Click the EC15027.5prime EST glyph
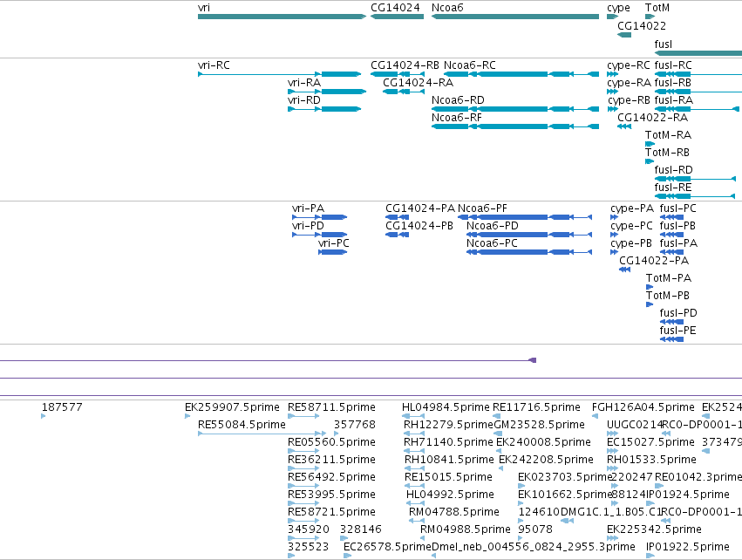Image resolution: width=742 pixels, height=560 pixels. [612, 451]
